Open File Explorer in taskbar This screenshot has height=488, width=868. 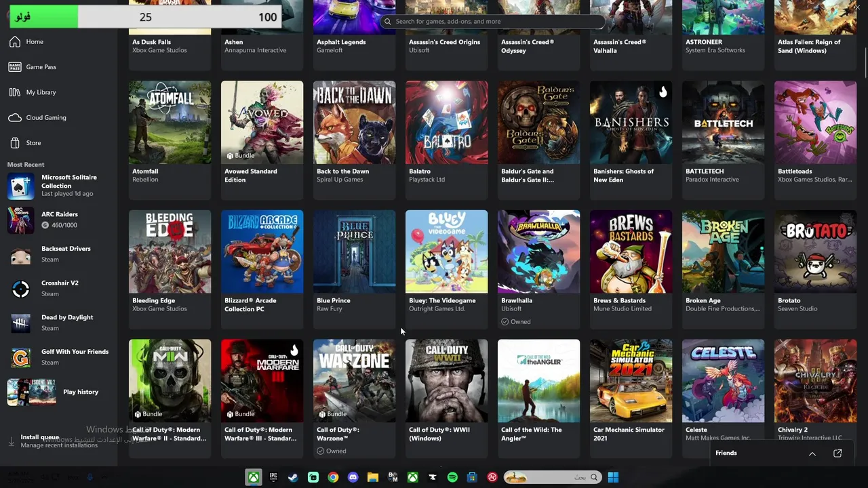(372, 477)
